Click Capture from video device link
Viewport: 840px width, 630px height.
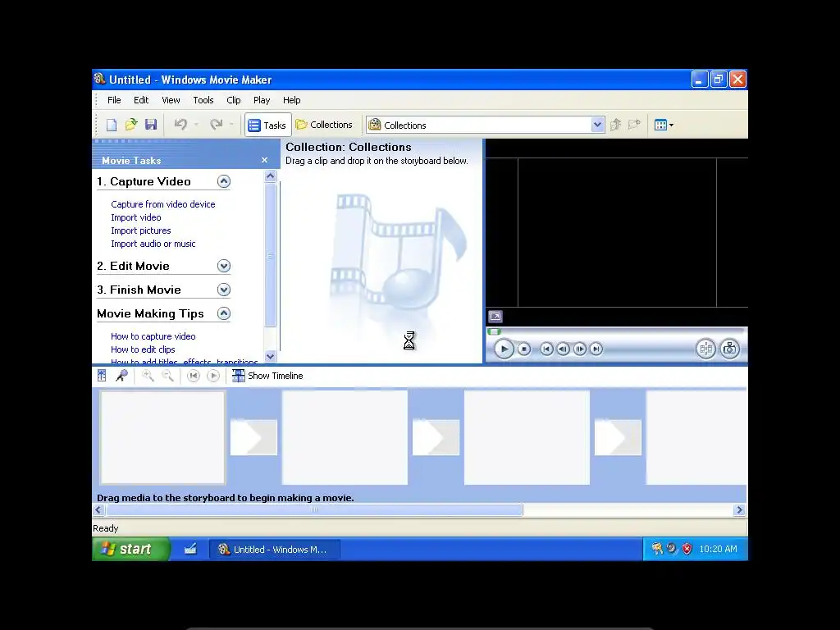click(x=163, y=204)
